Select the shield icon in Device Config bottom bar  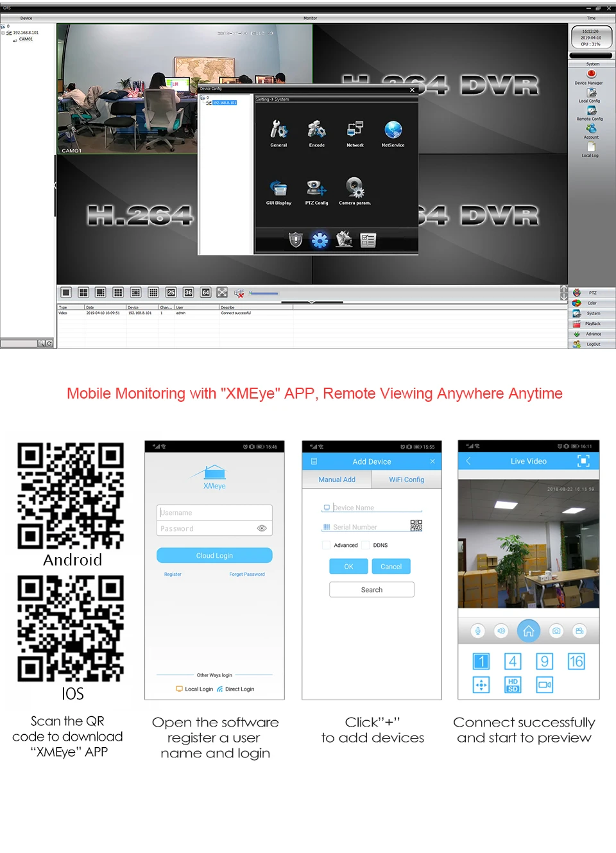(x=296, y=240)
